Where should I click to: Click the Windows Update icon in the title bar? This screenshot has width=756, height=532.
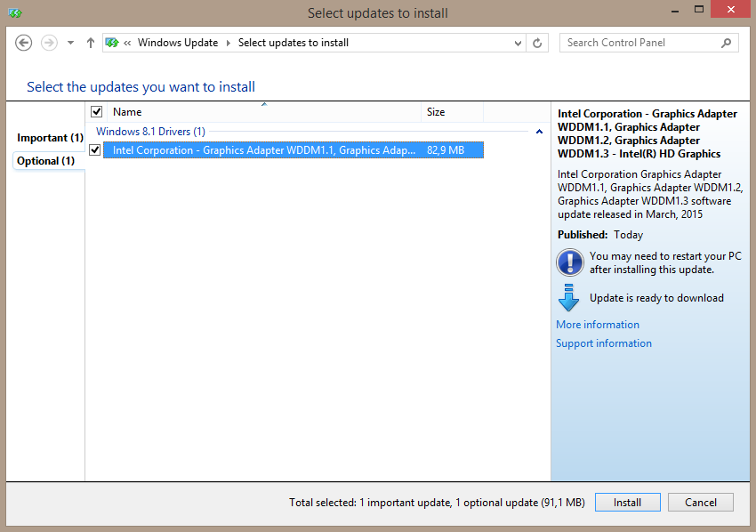[15, 13]
